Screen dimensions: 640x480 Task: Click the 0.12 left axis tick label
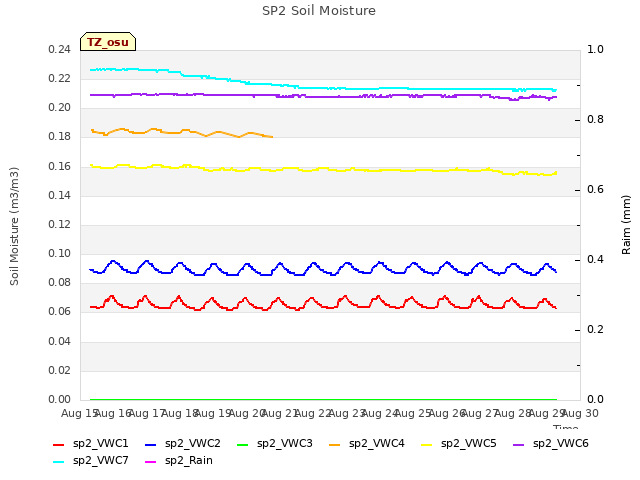click(x=59, y=224)
